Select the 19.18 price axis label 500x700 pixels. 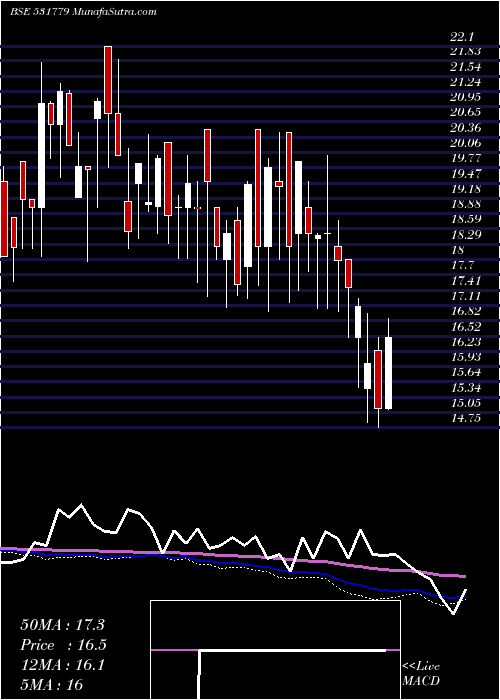click(x=465, y=189)
